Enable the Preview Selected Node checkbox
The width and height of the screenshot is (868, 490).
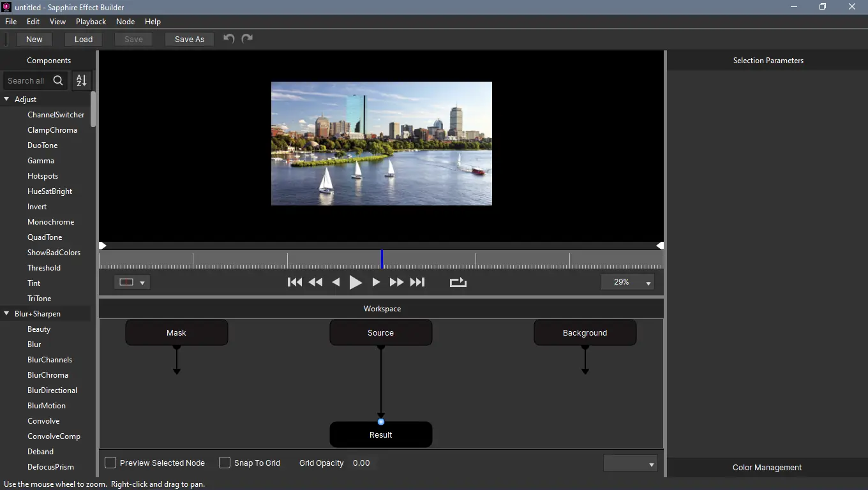(110, 463)
